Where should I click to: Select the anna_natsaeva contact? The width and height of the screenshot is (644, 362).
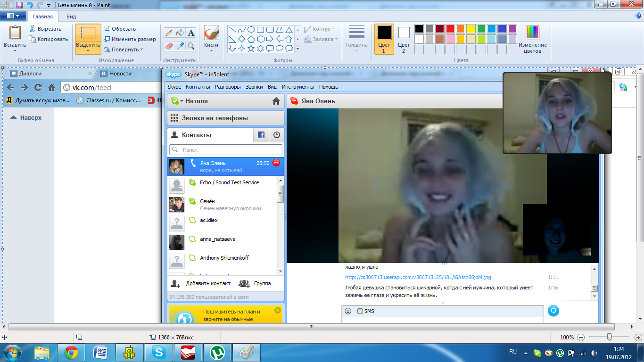pos(223,242)
